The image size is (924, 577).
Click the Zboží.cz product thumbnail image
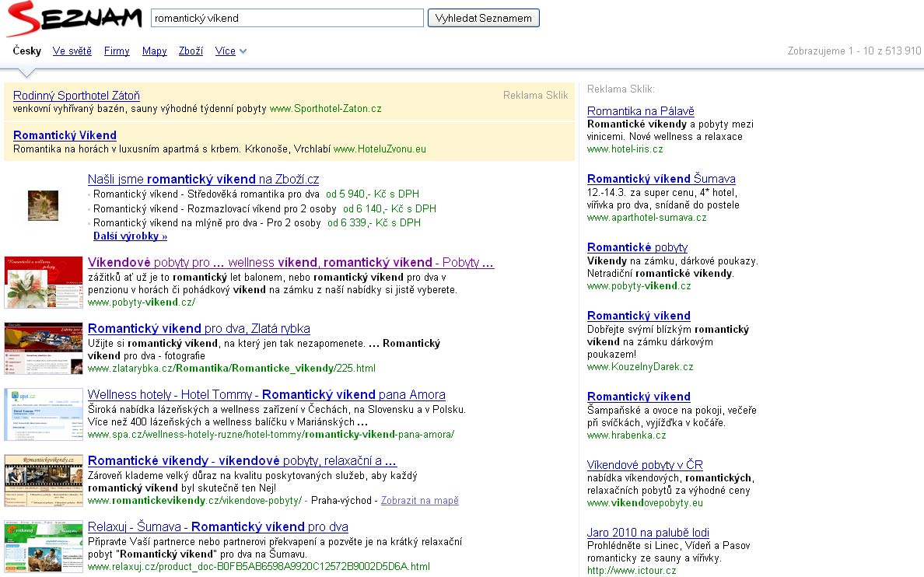point(43,206)
